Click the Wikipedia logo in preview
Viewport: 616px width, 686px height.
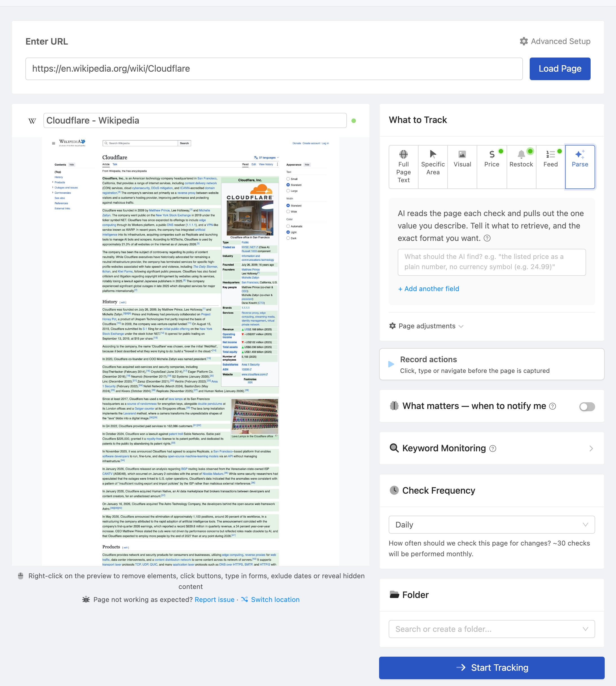[x=72, y=143]
